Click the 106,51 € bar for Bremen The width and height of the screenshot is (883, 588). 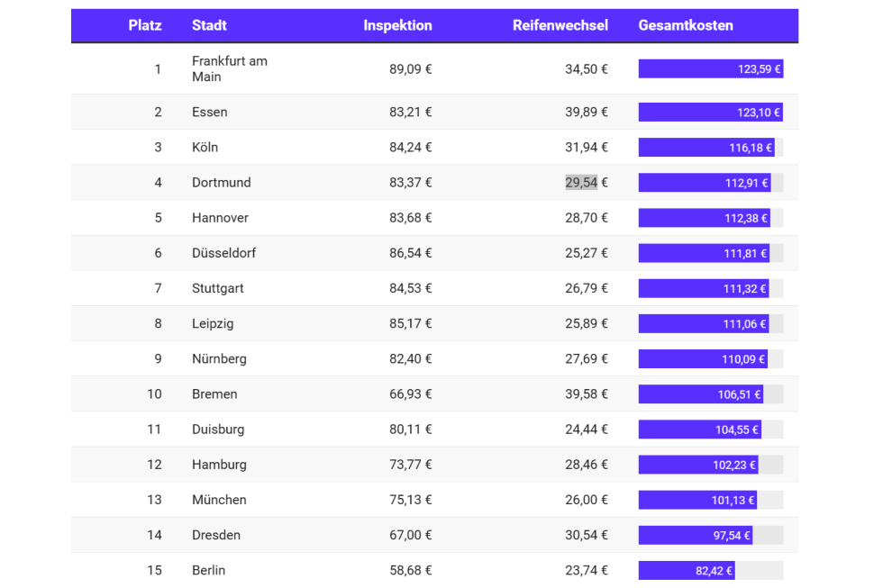[701, 394]
